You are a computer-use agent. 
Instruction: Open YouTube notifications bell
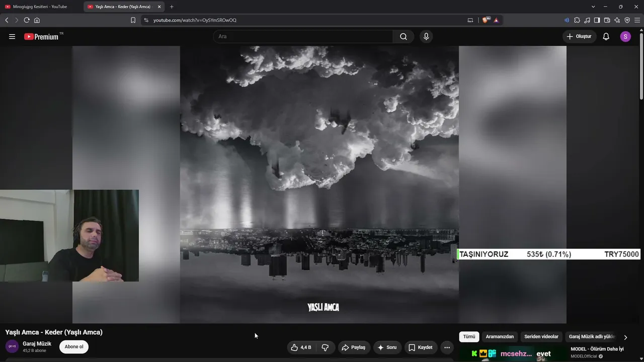click(x=606, y=37)
